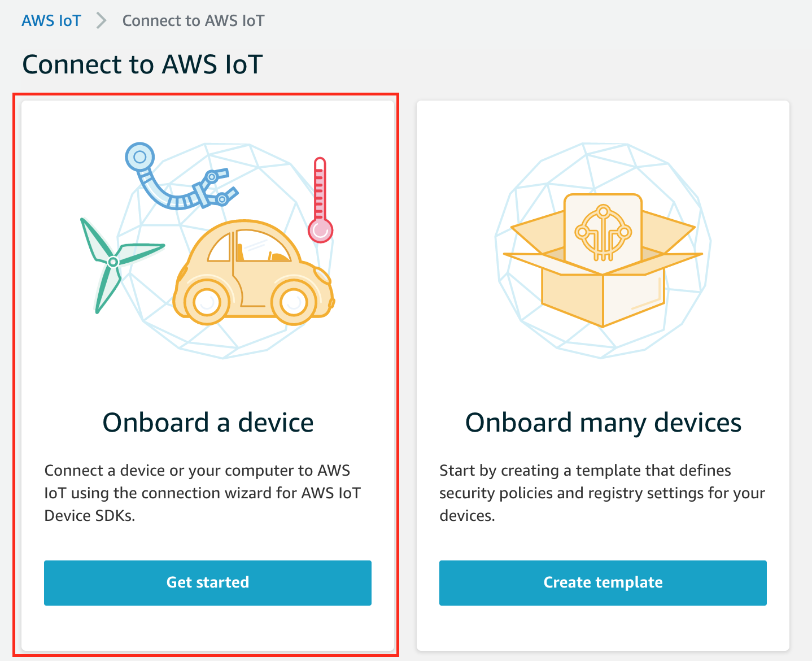Click the geodesic sphere behind the car
The height and width of the screenshot is (661, 812).
coord(225,251)
